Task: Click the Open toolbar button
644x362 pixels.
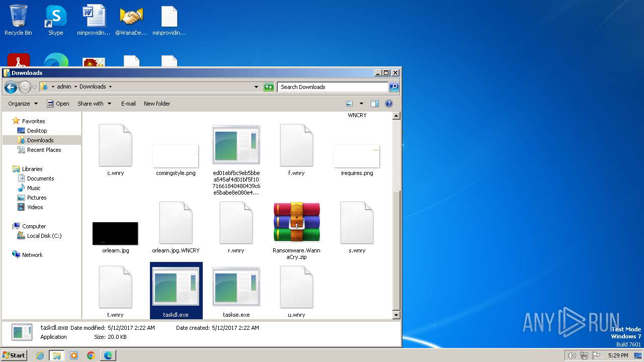Action: tap(58, 104)
